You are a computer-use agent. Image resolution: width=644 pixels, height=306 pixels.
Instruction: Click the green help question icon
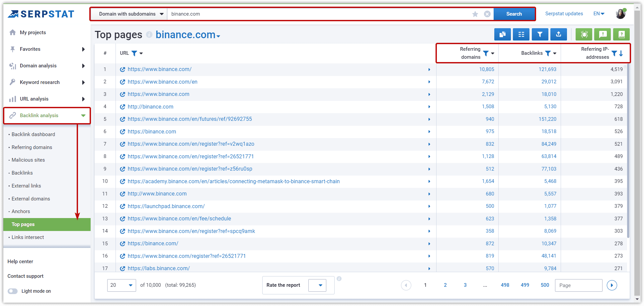(621, 34)
